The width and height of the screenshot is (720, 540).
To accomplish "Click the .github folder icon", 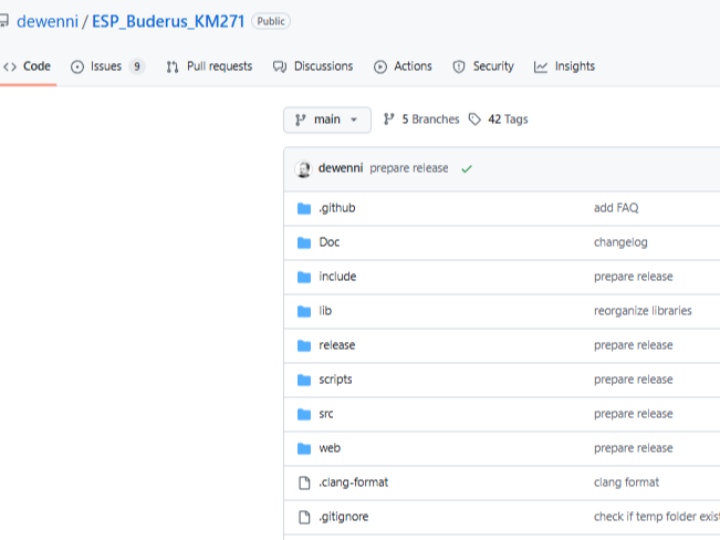I will 304,208.
